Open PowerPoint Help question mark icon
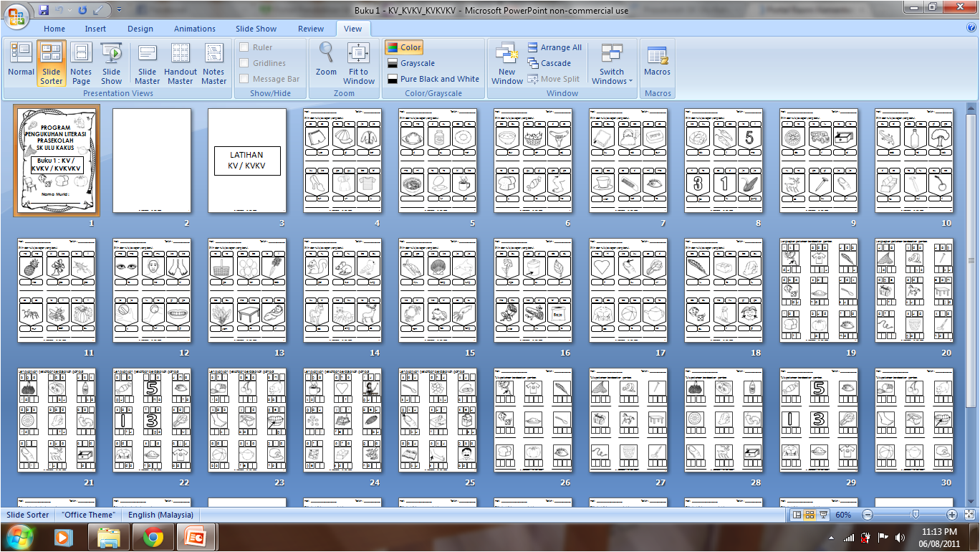980x552 pixels. [971, 28]
